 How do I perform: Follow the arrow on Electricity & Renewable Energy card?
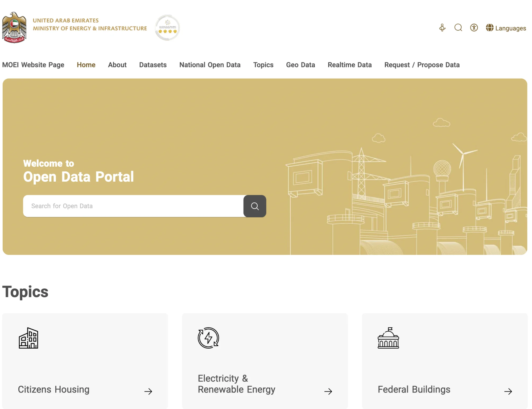tap(328, 391)
